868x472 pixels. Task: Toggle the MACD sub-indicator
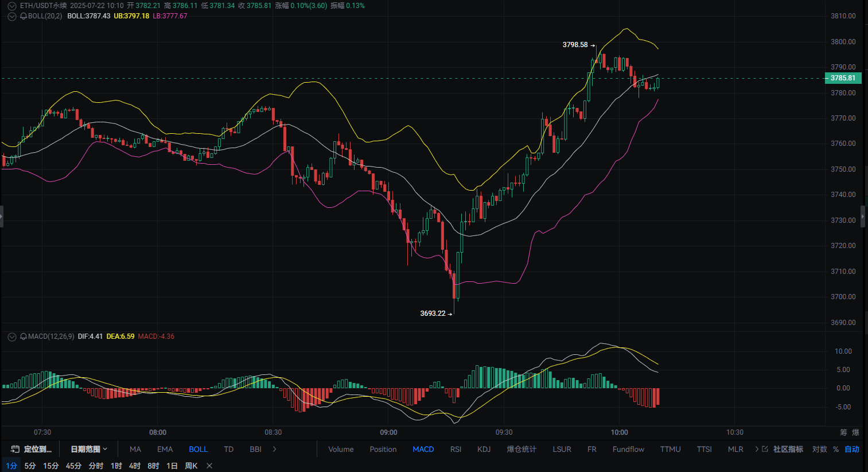click(423, 449)
